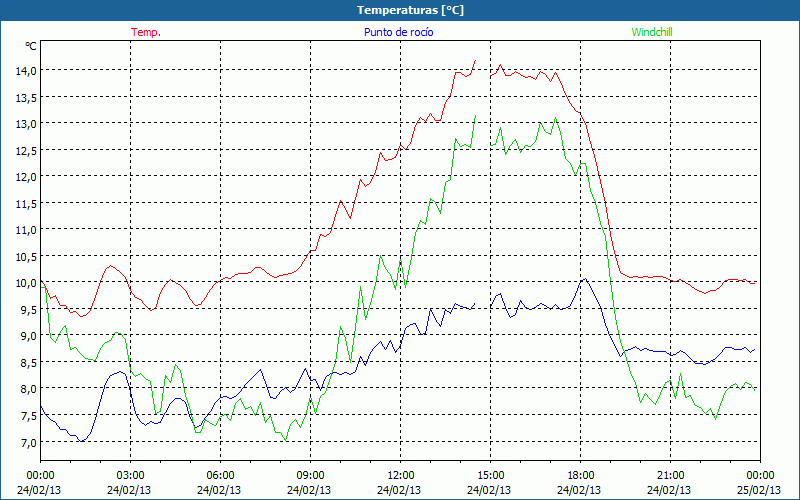Viewport: 800px width, 500px height.
Task: Click the 12:00 time axis label
Action: (x=401, y=476)
